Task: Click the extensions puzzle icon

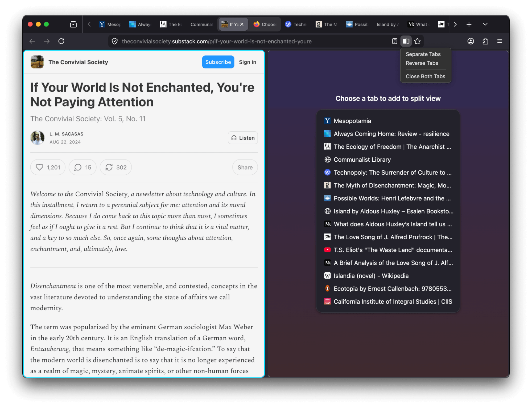Action: pos(485,41)
